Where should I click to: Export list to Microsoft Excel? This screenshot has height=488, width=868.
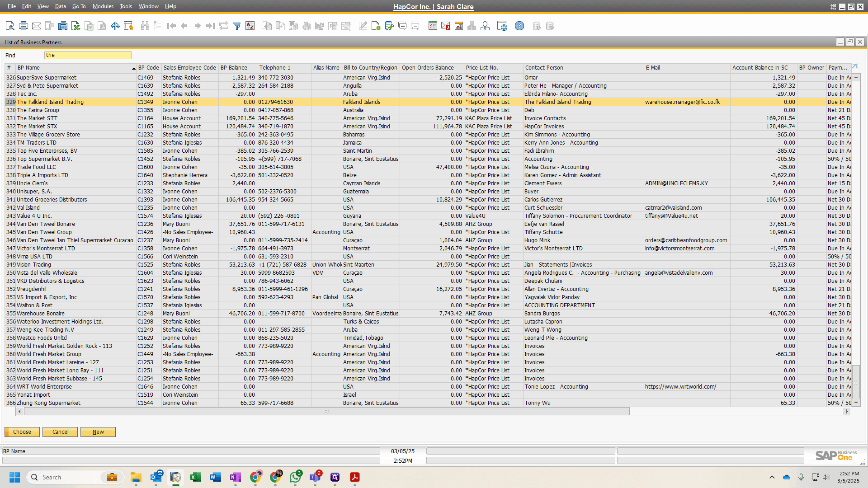pyautogui.click(x=76, y=26)
